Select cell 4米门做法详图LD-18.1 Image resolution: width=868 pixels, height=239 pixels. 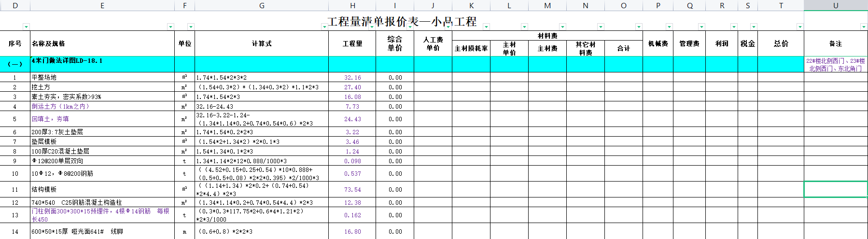[102, 64]
